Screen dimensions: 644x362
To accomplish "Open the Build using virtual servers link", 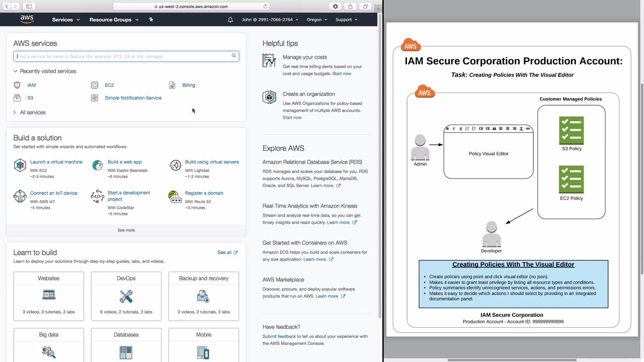I will tap(212, 162).
